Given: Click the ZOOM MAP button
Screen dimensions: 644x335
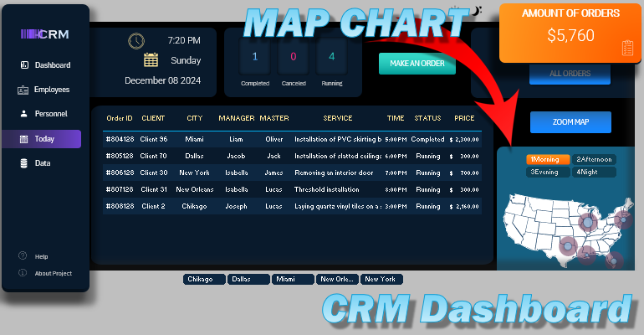Looking at the screenshot, I should tap(570, 122).
